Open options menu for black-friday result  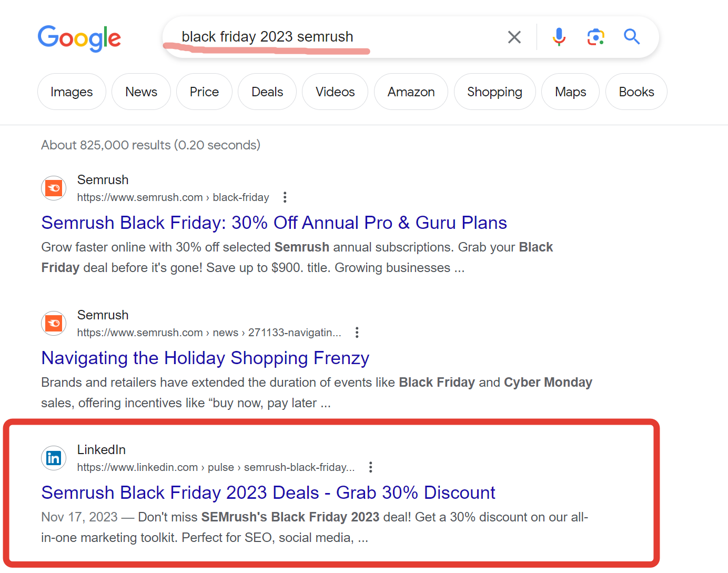point(285,197)
